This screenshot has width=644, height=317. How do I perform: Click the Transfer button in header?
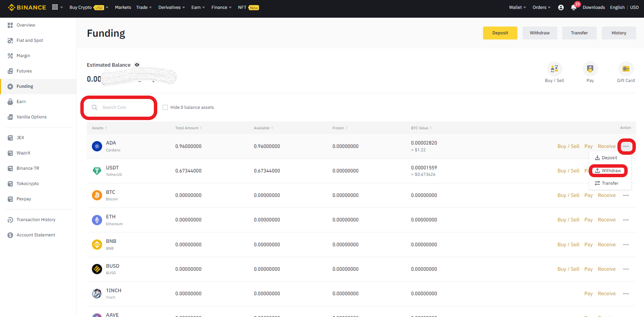tap(579, 33)
